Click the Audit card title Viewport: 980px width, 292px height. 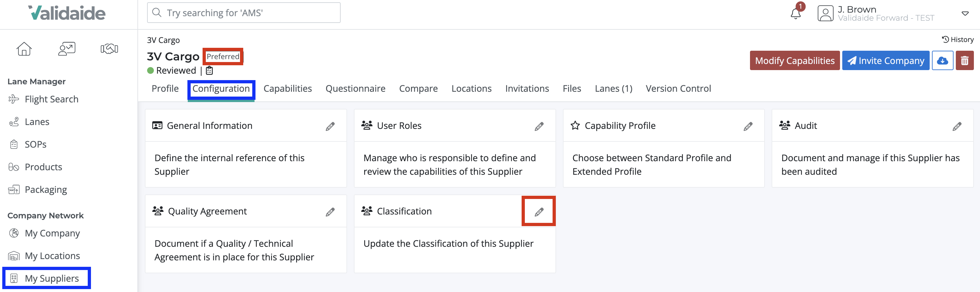pyautogui.click(x=806, y=126)
